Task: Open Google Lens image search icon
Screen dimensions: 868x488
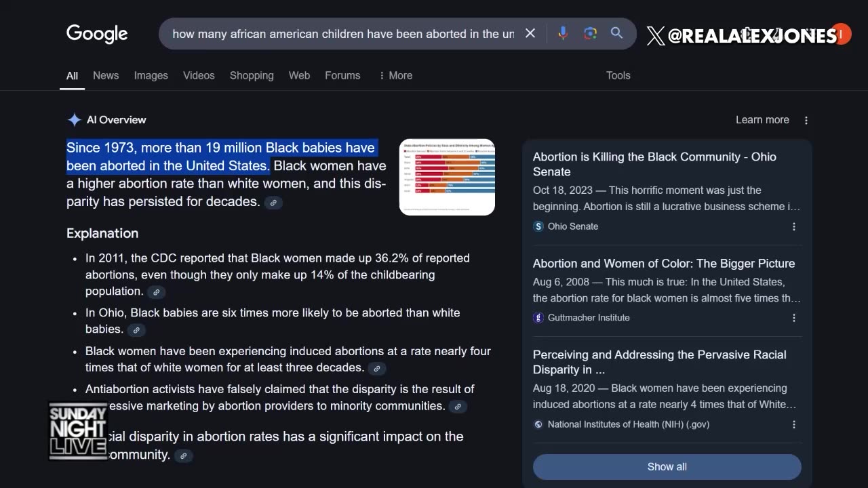Action: 590,33
